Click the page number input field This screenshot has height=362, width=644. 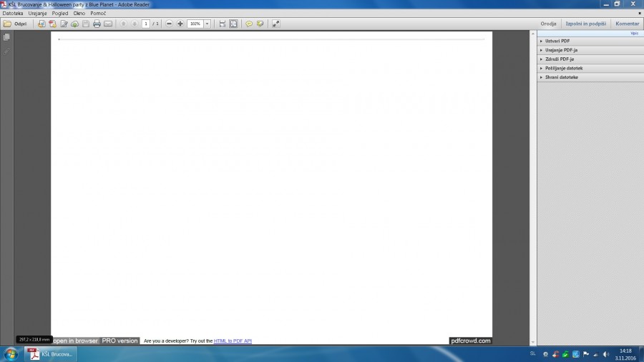pyautogui.click(x=146, y=24)
